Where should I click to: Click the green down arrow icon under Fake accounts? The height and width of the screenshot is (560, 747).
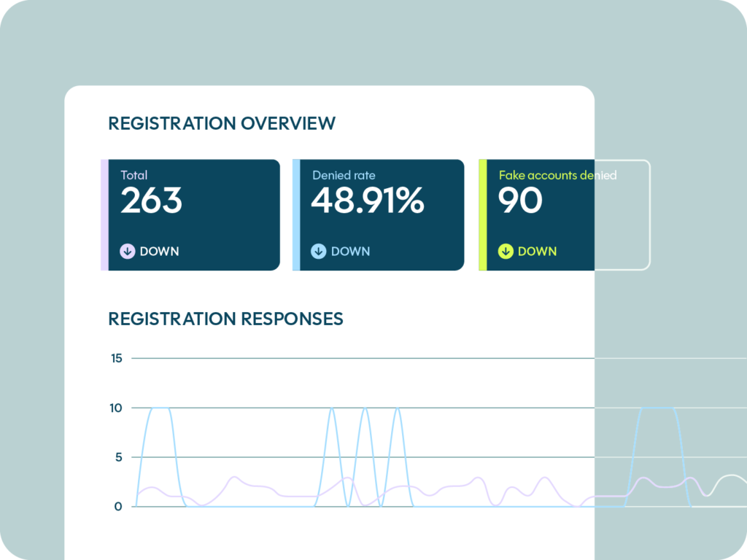tap(506, 252)
